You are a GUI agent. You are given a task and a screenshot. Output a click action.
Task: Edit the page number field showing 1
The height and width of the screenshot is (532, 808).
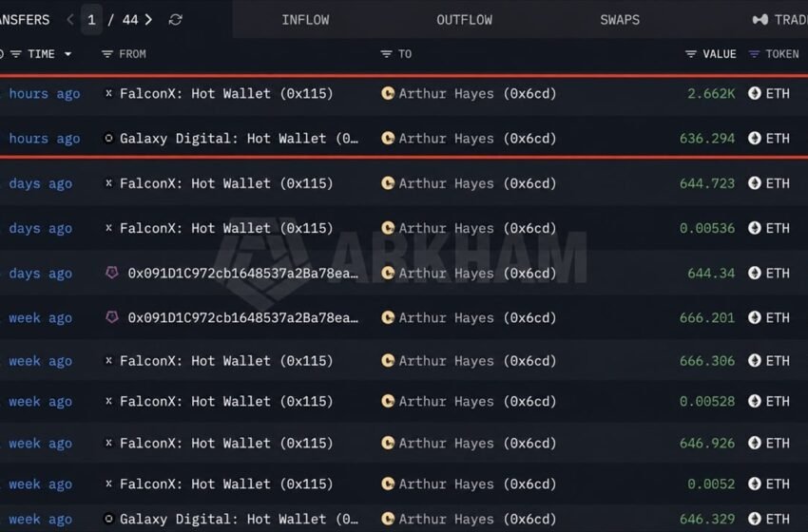click(91, 20)
